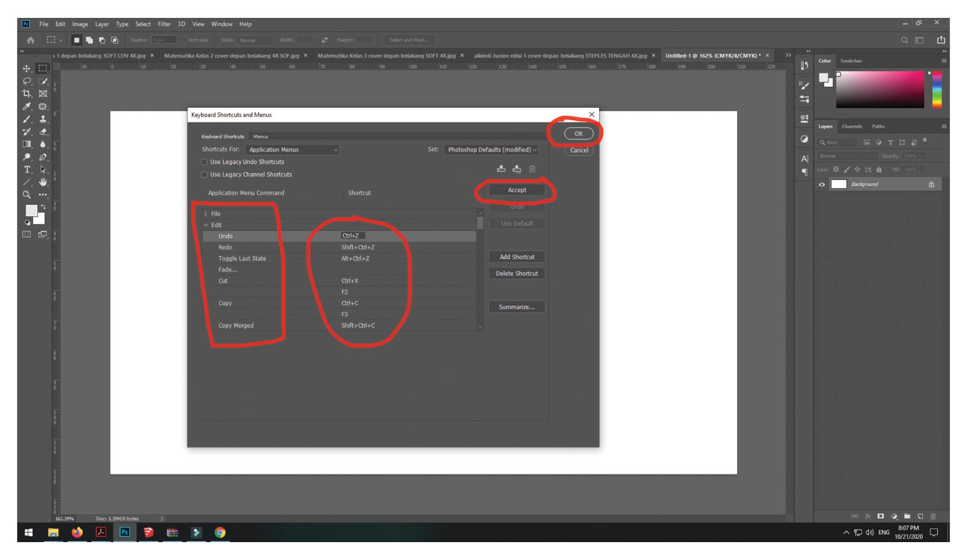Hide the Background layer visibility eye

822,184
